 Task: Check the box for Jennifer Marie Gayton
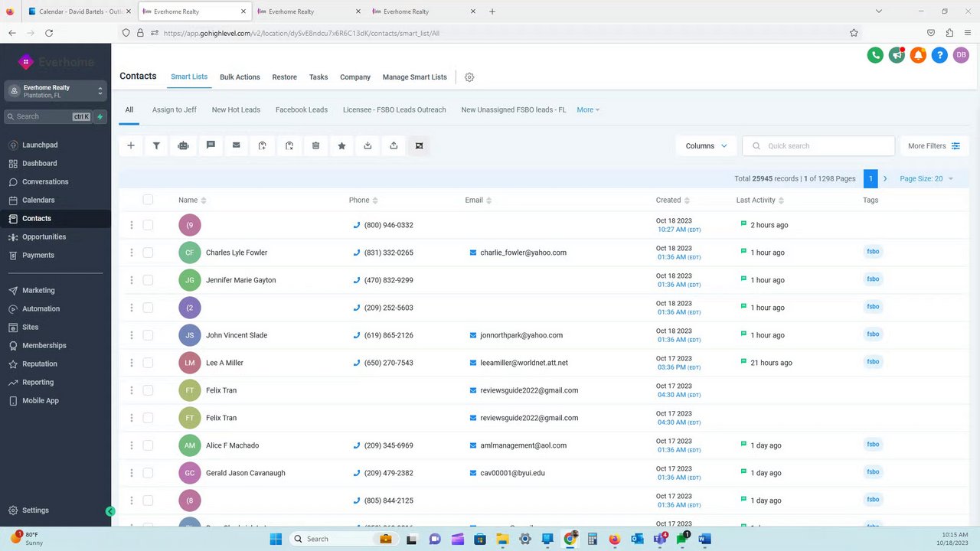click(148, 280)
